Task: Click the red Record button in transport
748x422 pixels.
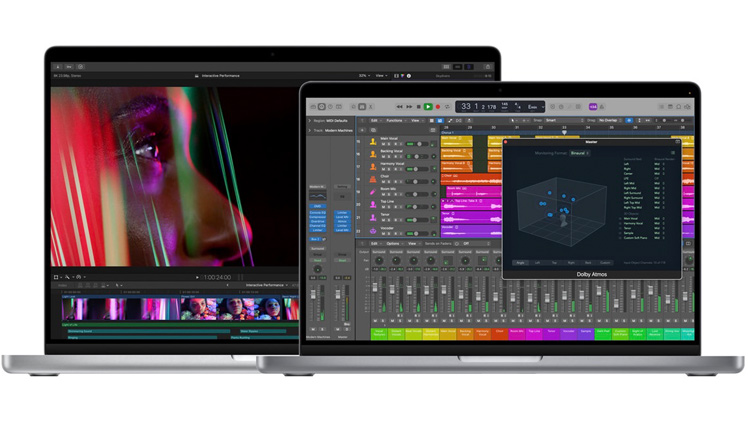Action: 438,106
